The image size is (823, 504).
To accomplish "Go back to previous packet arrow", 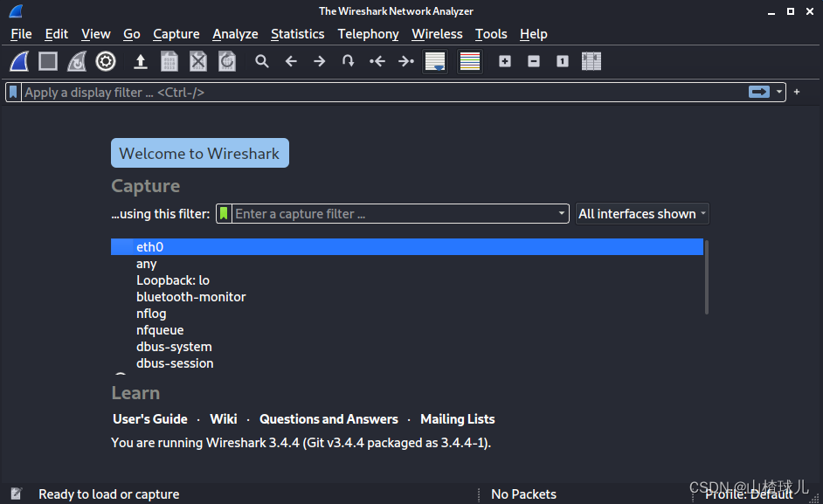I will tap(291, 61).
